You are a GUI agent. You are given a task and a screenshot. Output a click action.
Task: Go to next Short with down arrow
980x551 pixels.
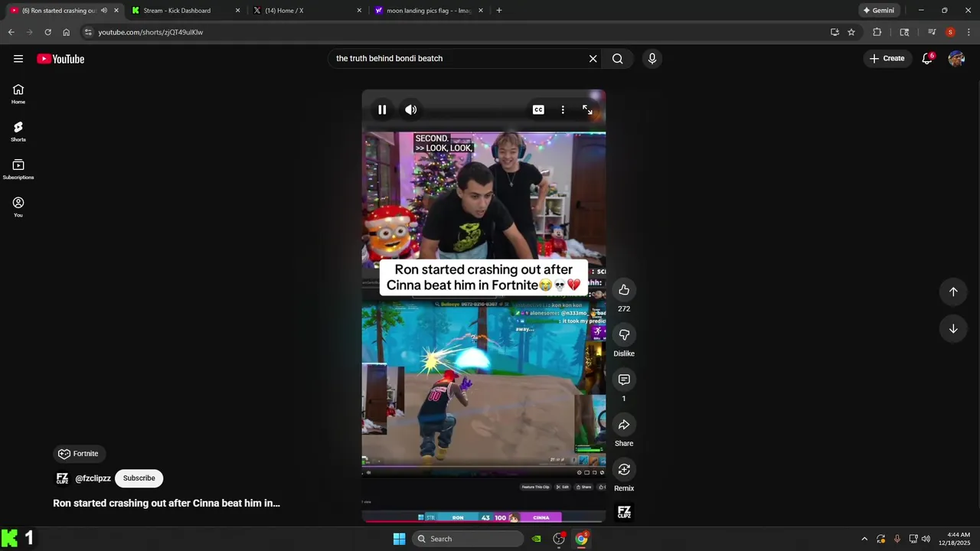pyautogui.click(x=953, y=329)
